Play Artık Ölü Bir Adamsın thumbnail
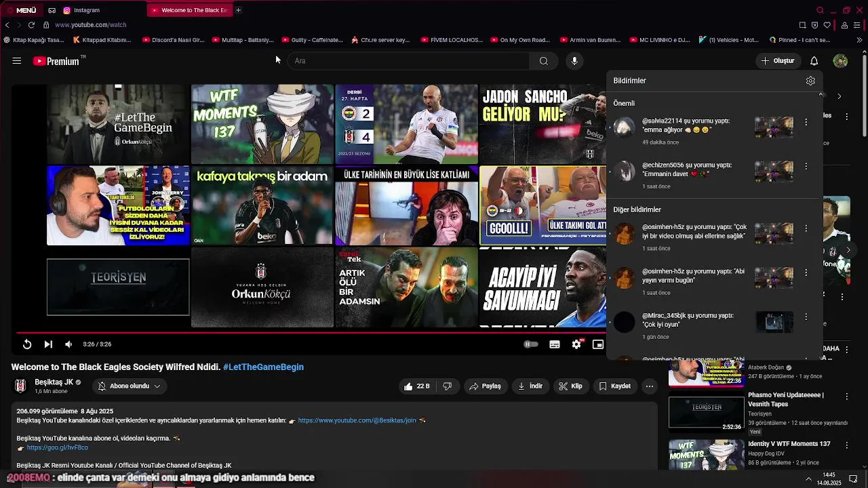868x488 pixels. tap(406, 287)
